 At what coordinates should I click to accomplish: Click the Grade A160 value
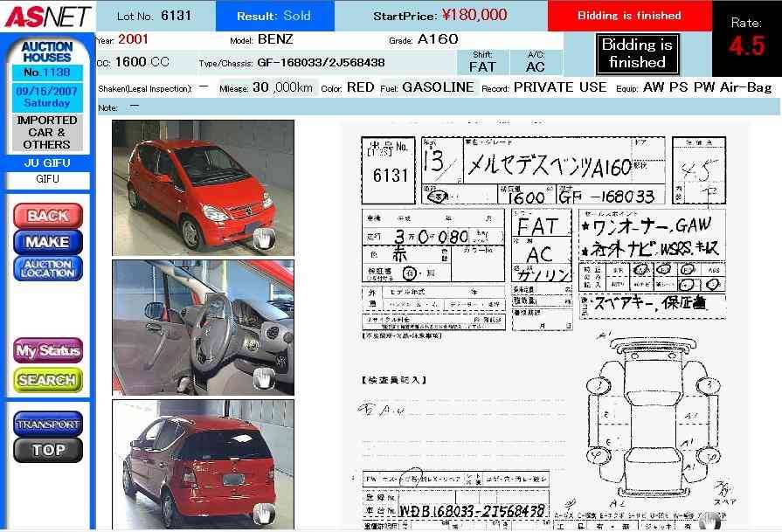[438, 39]
